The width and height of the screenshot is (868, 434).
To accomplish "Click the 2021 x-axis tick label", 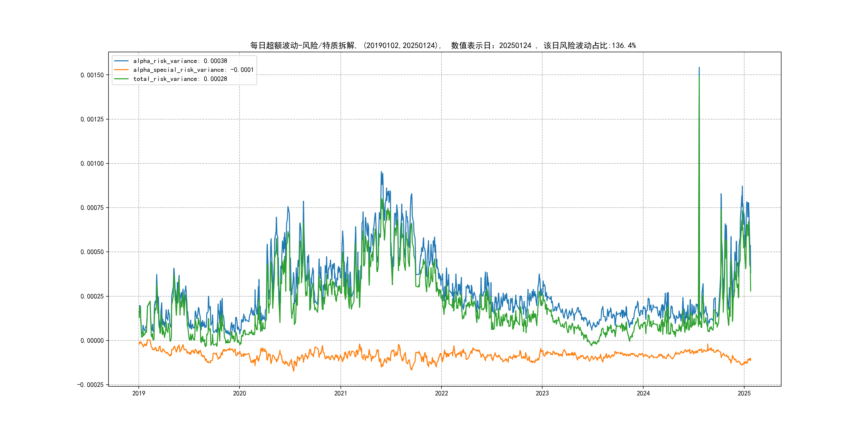I will pyautogui.click(x=340, y=393).
